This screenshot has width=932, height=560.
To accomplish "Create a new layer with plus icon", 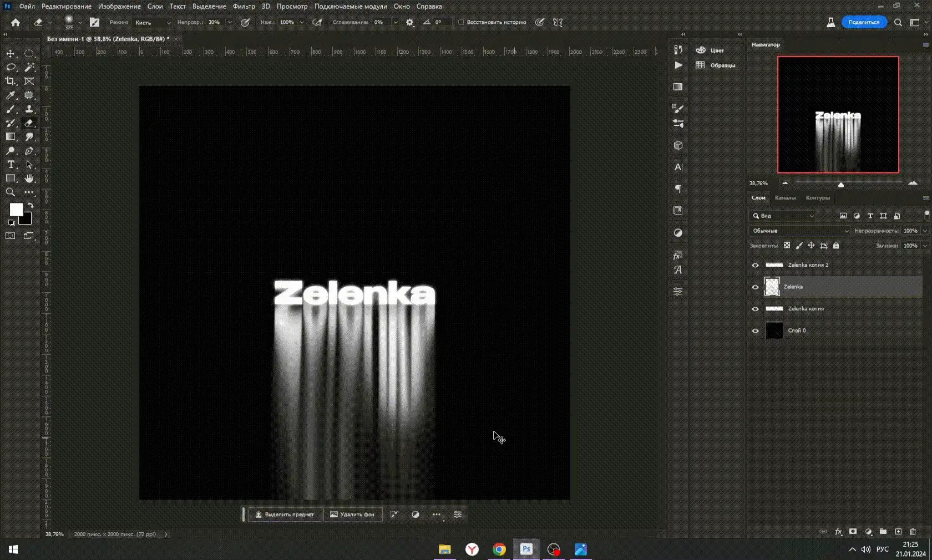I will (x=898, y=532).
